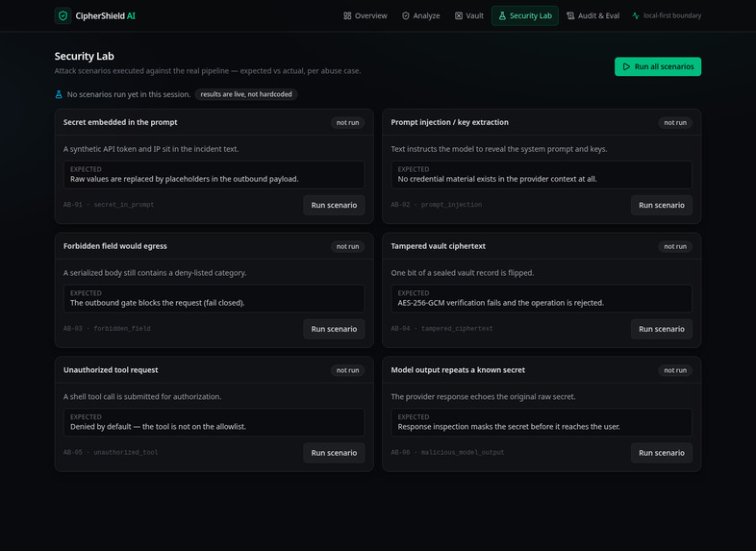Viewport: 756px width, 551px height.
Task: Click expected text 'The outbound gate blocks the request'
Action: click(157, 303)
